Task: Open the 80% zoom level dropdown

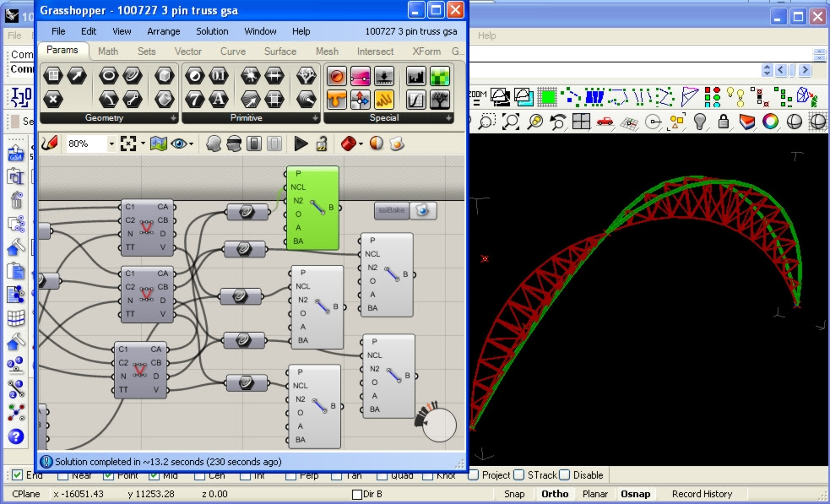Action: [x=111, y=144]
